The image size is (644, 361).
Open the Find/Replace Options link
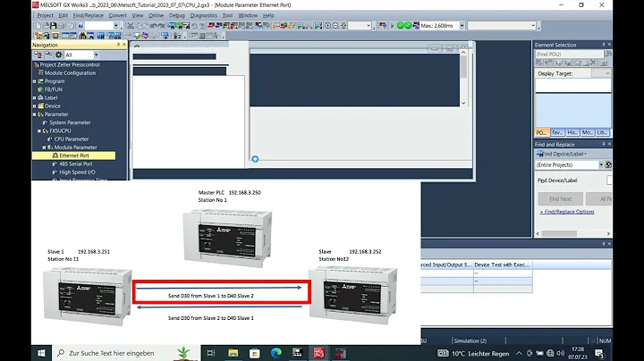567,212
